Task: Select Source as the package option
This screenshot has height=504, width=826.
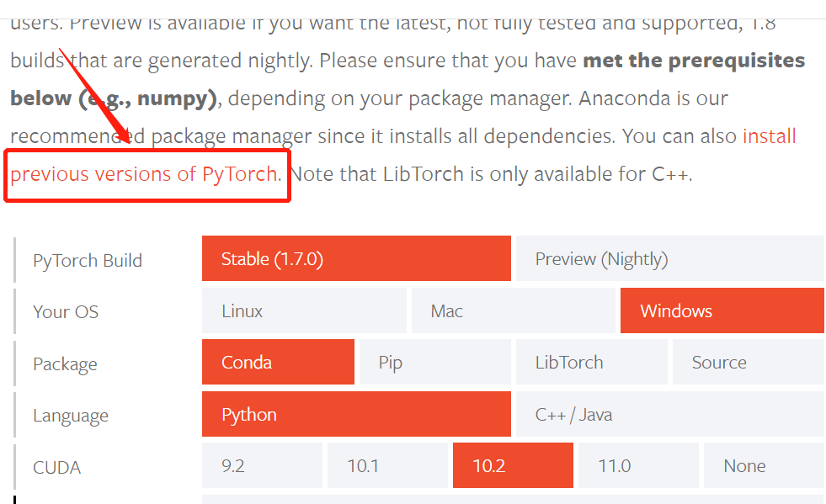Action: (x=748, y=362)
